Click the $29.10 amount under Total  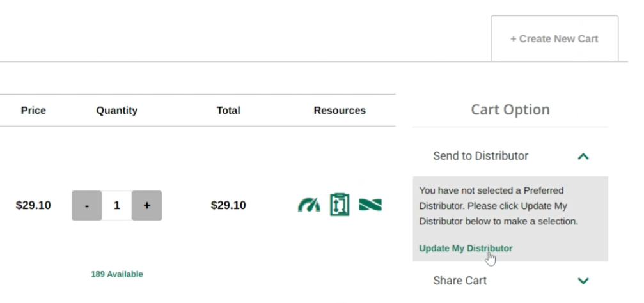point(228,206)
